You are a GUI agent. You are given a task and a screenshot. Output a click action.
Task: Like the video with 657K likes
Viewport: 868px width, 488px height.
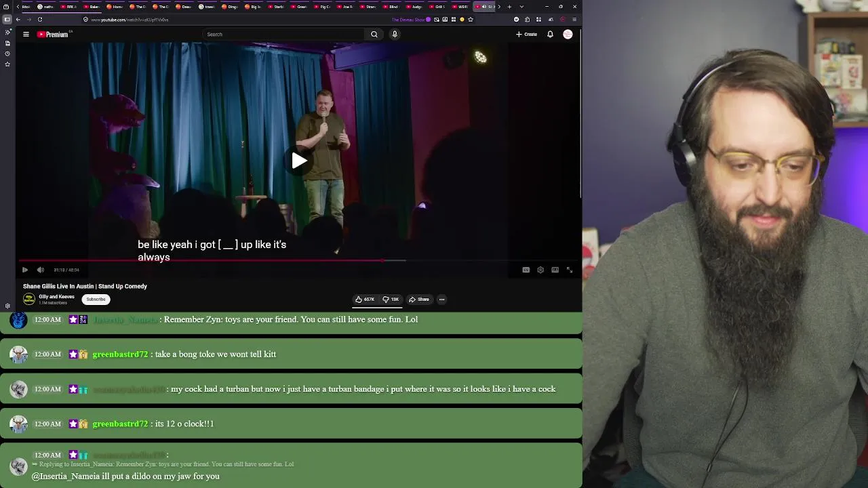point(365,299)
